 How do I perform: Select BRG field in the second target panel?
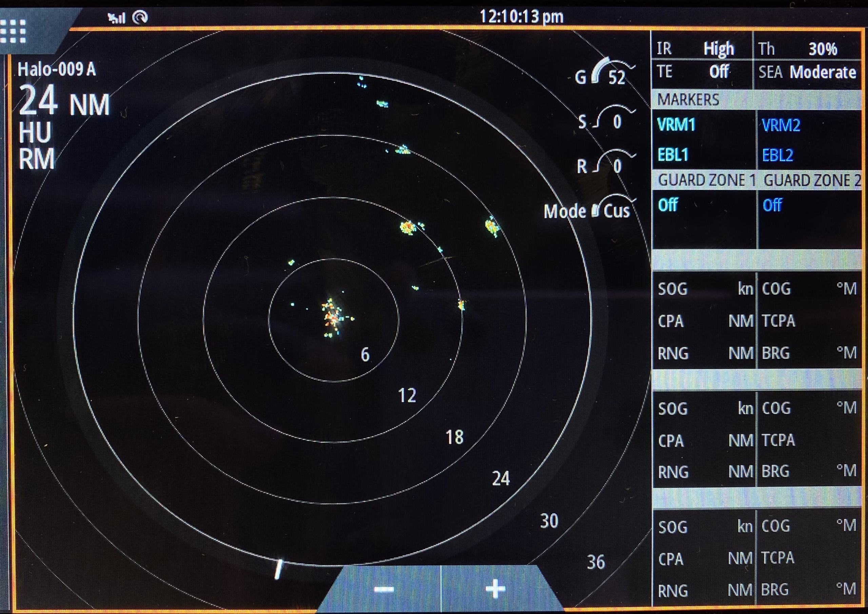click(809, 472)
